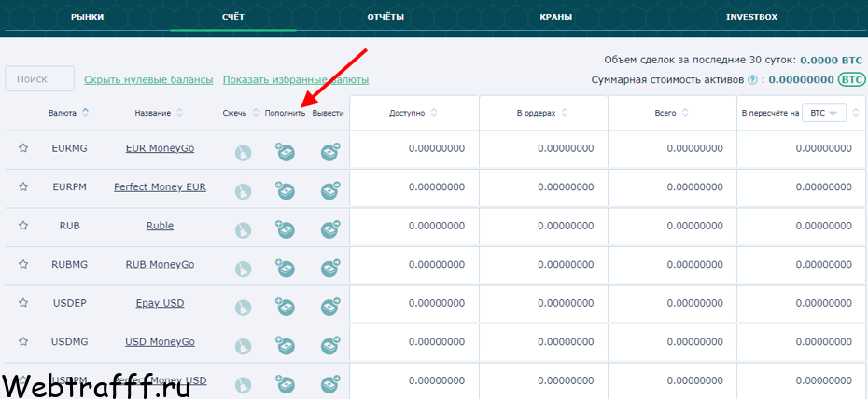This screenshot has width=868, height=400.
Task: Open the Ruble currency link
Action: pos(160,226)
